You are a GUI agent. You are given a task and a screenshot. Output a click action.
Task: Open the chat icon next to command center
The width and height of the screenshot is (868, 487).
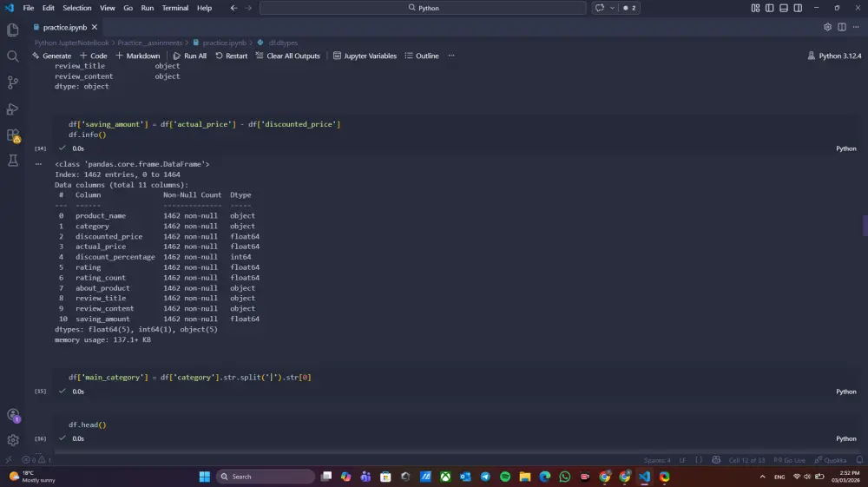(x=600, y=8)
